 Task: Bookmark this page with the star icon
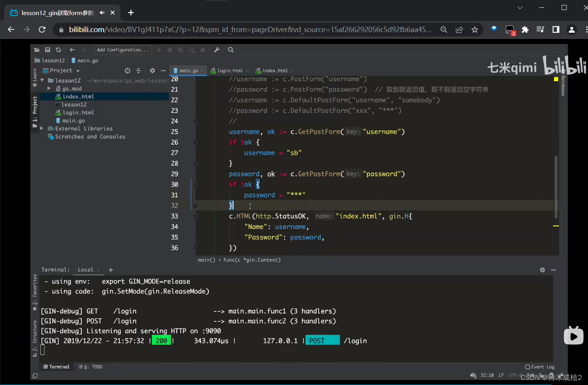[x=475, y=30]
